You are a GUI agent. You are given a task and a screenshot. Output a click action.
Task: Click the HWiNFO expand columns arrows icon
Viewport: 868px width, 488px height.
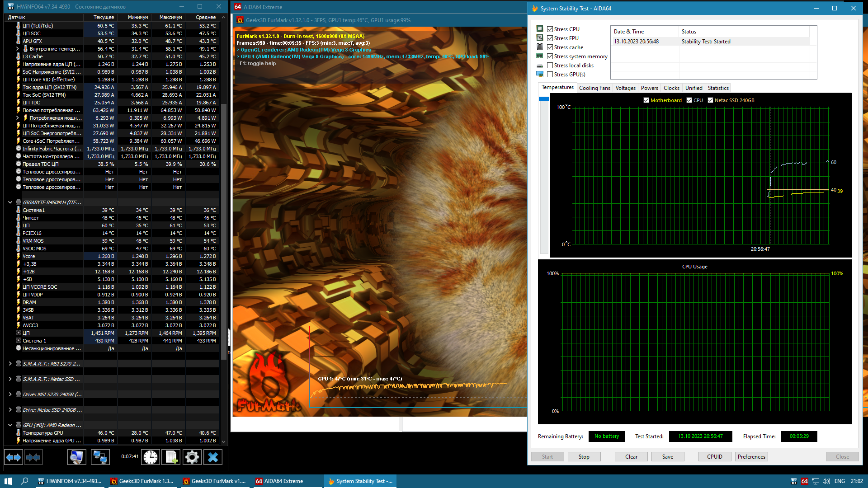[13, 458]
